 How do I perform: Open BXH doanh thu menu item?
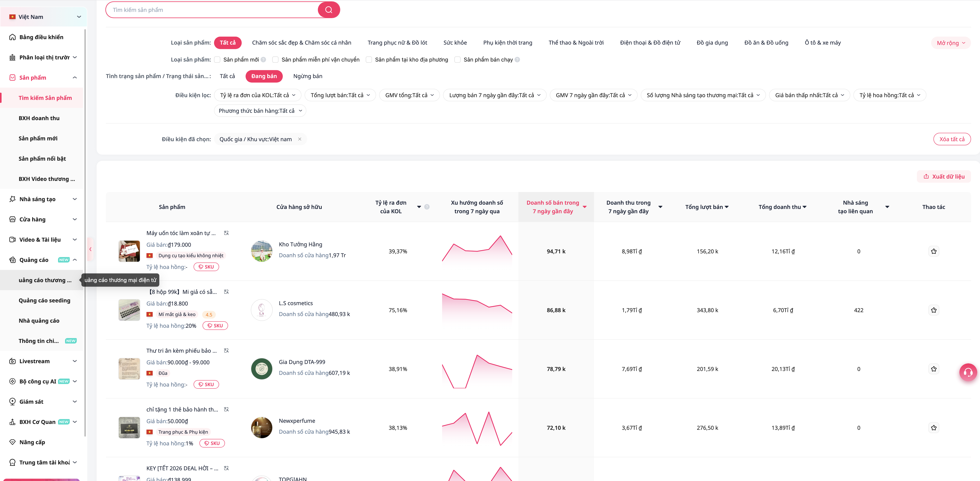[x=39, y=118]
